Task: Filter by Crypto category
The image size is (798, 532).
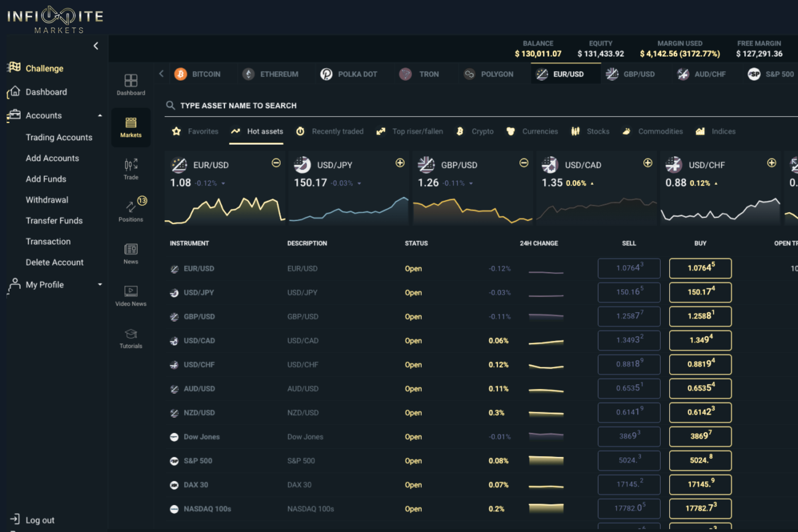Action: [x=475, y=131]
